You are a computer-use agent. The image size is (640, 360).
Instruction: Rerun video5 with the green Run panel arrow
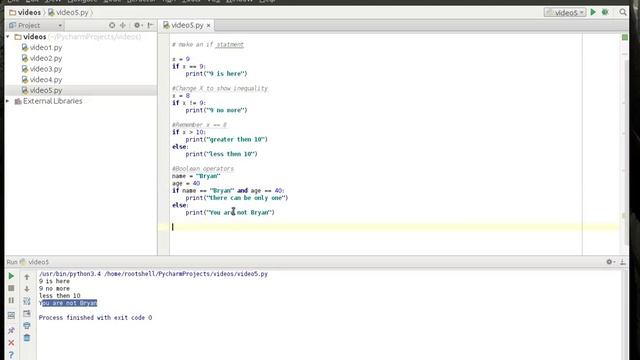coord(11,276)
